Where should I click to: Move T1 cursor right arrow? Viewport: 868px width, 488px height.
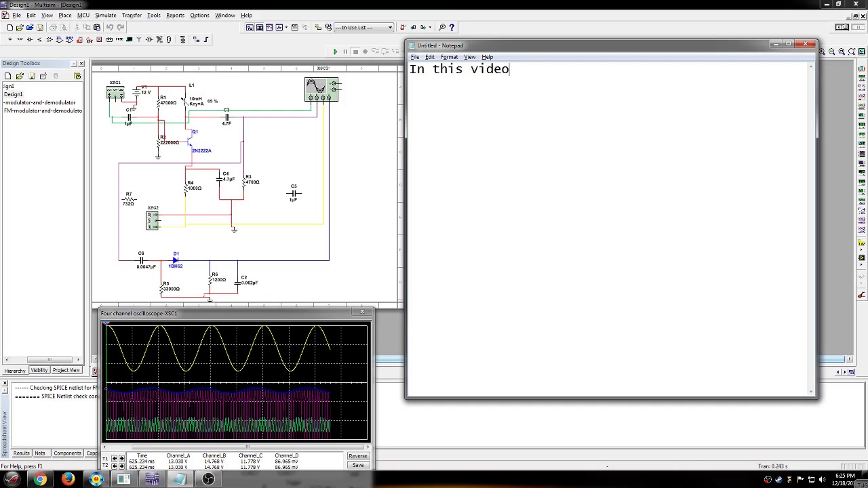coord(121,458)
